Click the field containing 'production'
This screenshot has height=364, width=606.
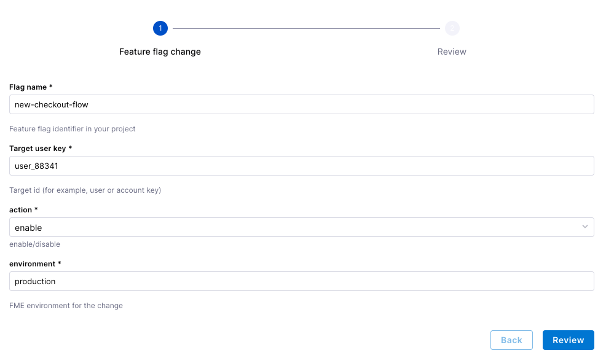pos(301,281)
